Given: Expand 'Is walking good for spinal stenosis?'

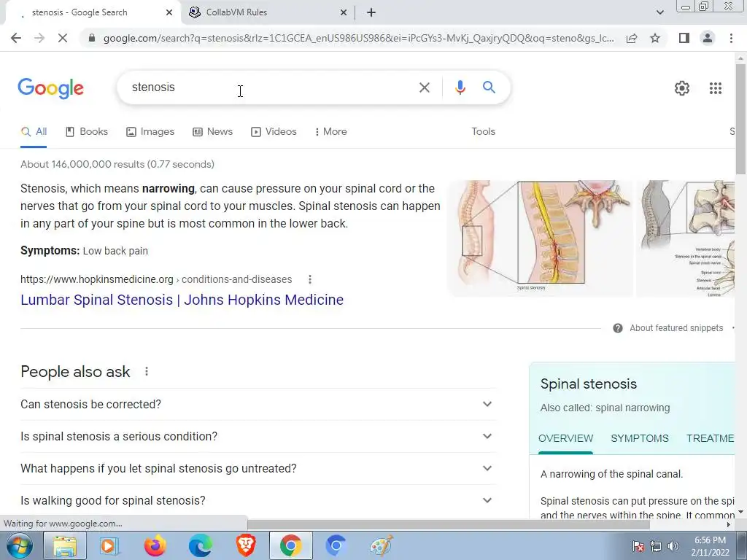Looking at the screenshot, I should (x=258, y=500).
